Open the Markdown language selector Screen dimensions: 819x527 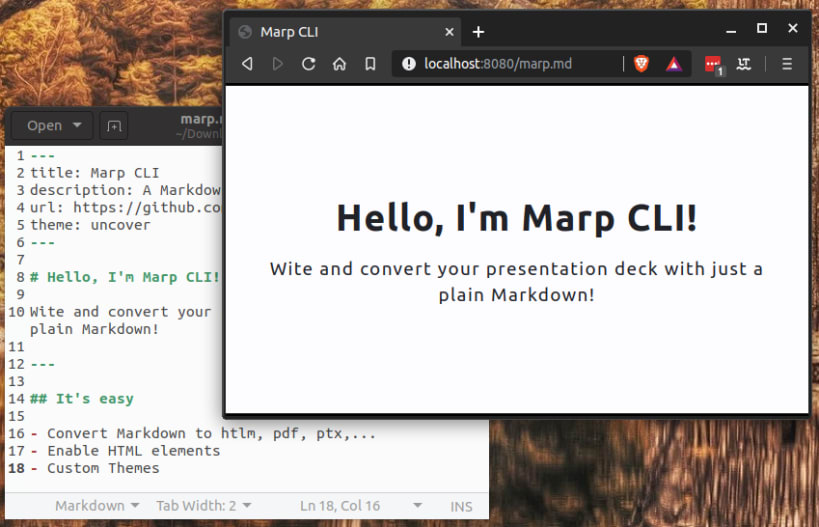click(x=97, y=506)
